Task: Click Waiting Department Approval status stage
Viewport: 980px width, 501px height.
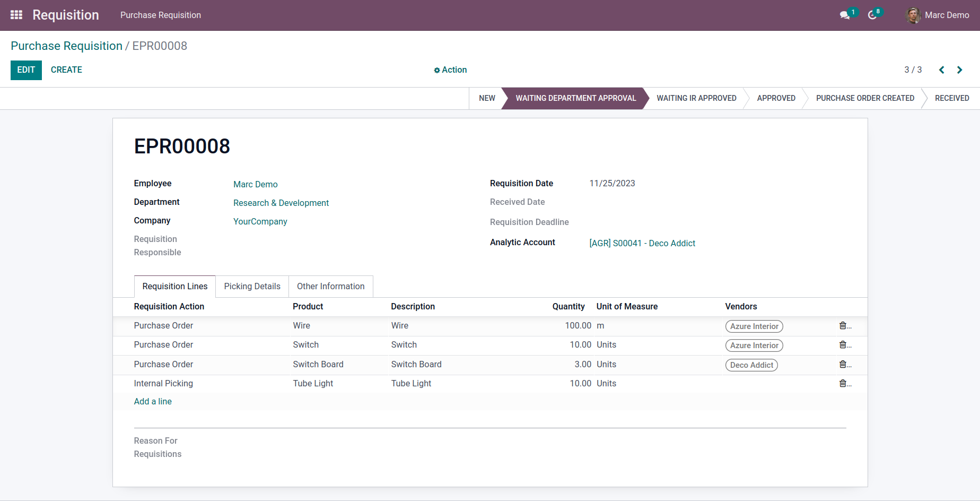Action: tap(575, 98)
